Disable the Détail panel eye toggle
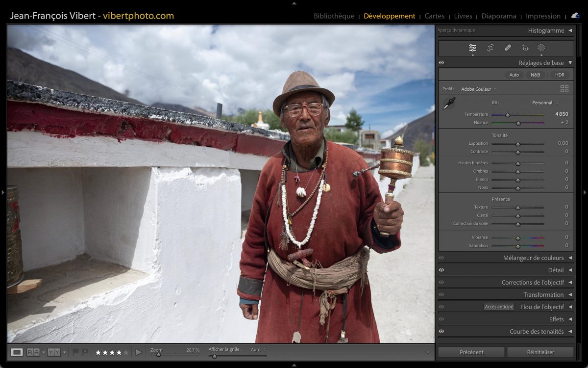588x368 pixels. tap(441, 270)
